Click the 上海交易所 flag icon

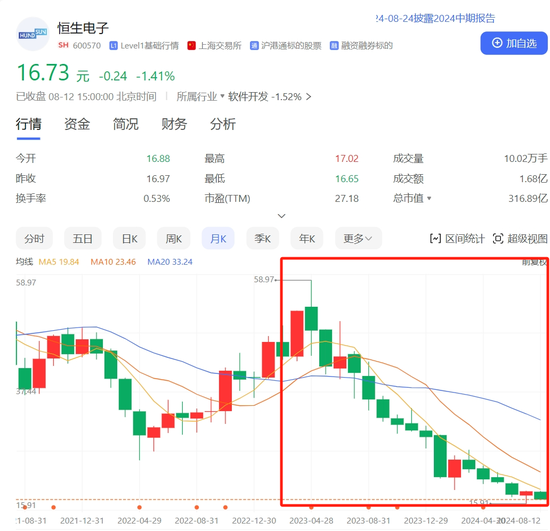click(x=192, y=46)
